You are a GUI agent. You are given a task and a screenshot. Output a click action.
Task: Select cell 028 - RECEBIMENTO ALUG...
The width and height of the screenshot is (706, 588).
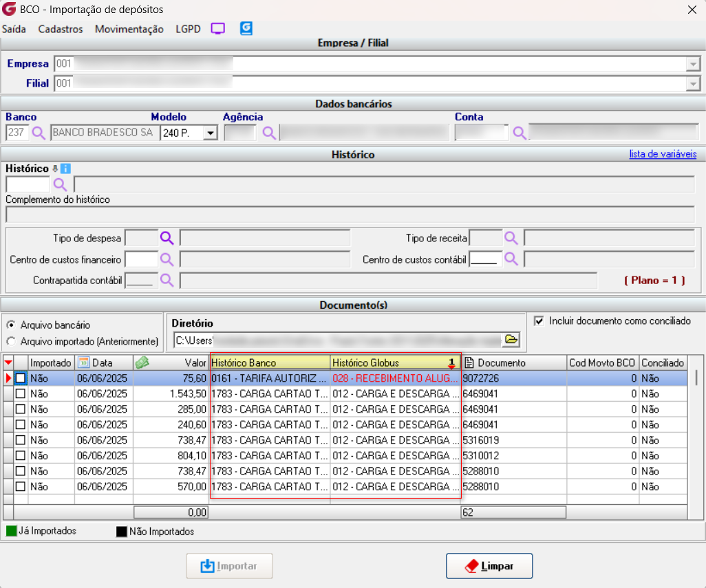click(396, 378)
